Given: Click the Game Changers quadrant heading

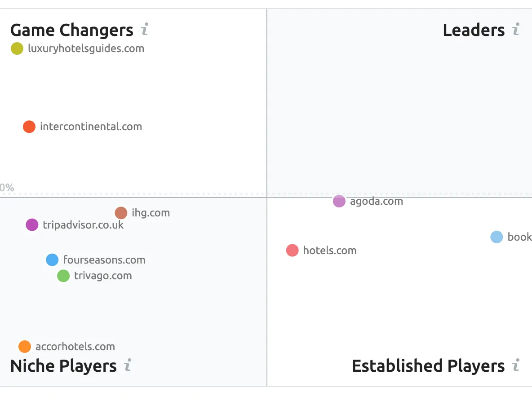Looking at the screenshot, I should (72, 30).
